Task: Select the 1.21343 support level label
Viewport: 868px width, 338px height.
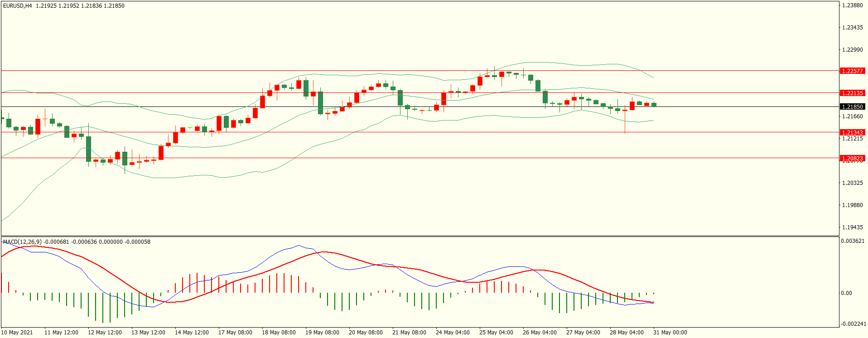Action: 852,132
